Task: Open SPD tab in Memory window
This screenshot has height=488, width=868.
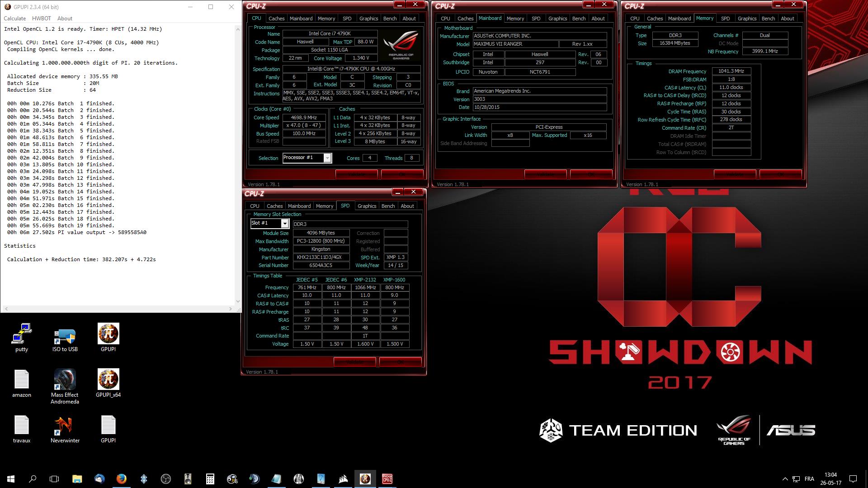Action: [x=725, y=19]
